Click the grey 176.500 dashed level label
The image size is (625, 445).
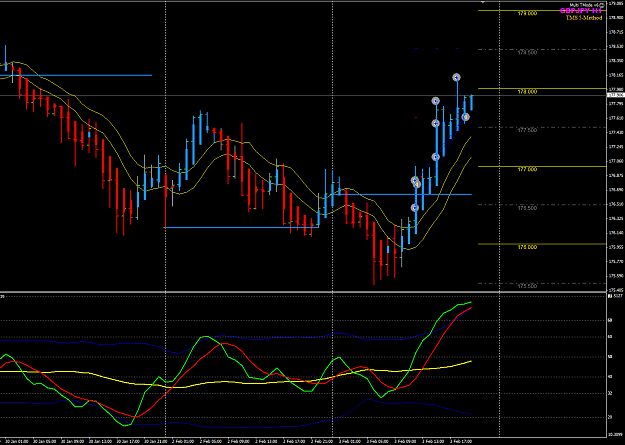pyautogui.click(x=527, y=208)
